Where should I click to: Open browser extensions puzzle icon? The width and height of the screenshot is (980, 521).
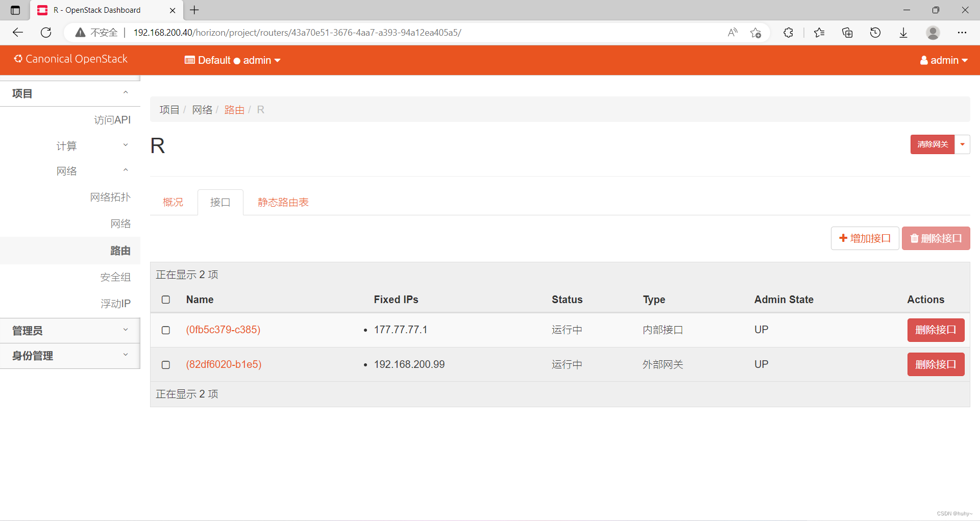(x=788, y=33)
